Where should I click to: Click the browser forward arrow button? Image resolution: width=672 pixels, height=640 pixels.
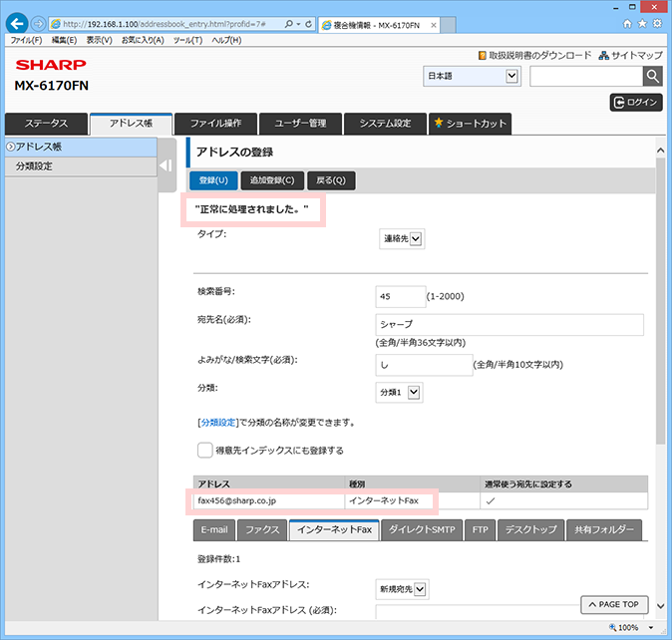tap(39, 24)
